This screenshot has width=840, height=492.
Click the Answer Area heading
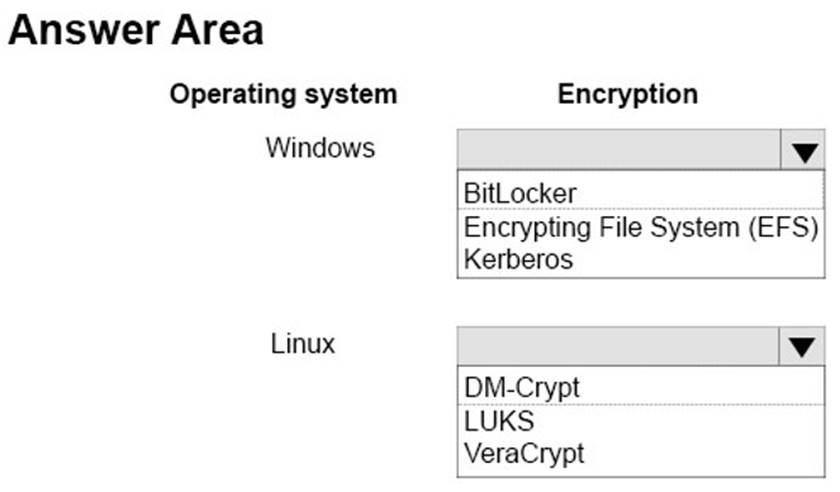[136, 30]
